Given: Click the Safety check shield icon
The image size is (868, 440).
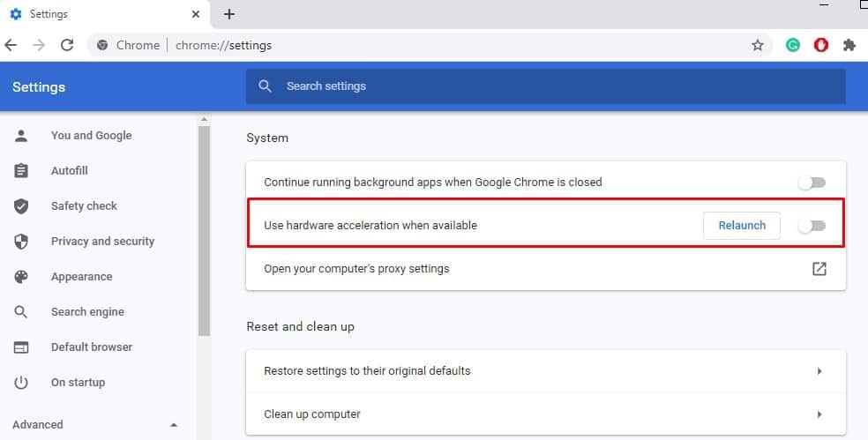Looking at the screenshot, I should [22, 206].
